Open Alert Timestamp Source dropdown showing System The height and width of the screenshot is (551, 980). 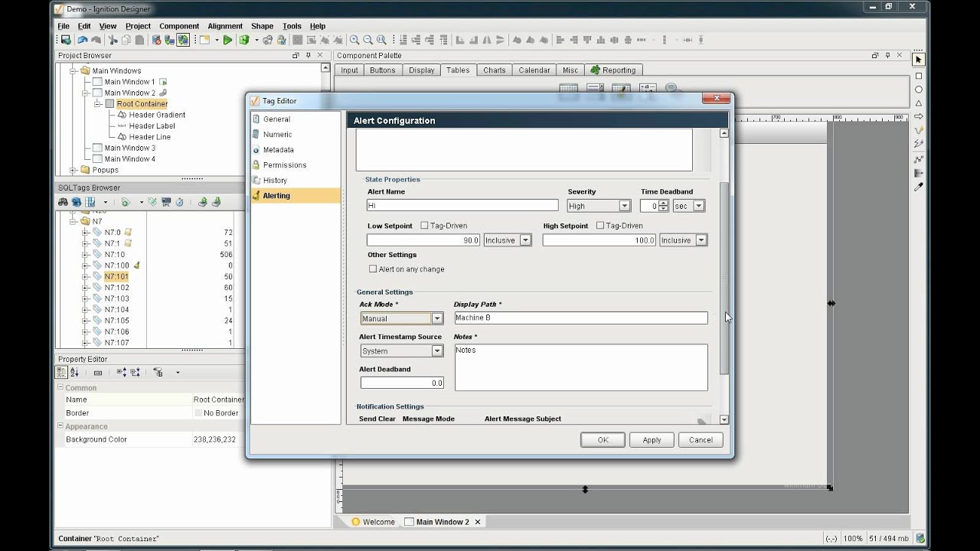pyautogui.click(x=437, y=351)
